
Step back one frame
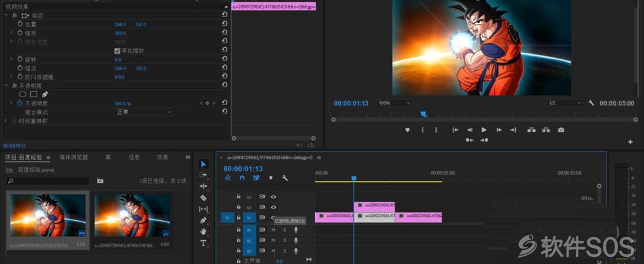coord(469,129)
